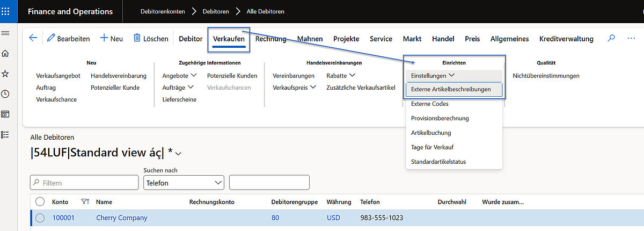Toggle the select-all rows circle in header
This screenshot has height=231, width=644.
40,202
